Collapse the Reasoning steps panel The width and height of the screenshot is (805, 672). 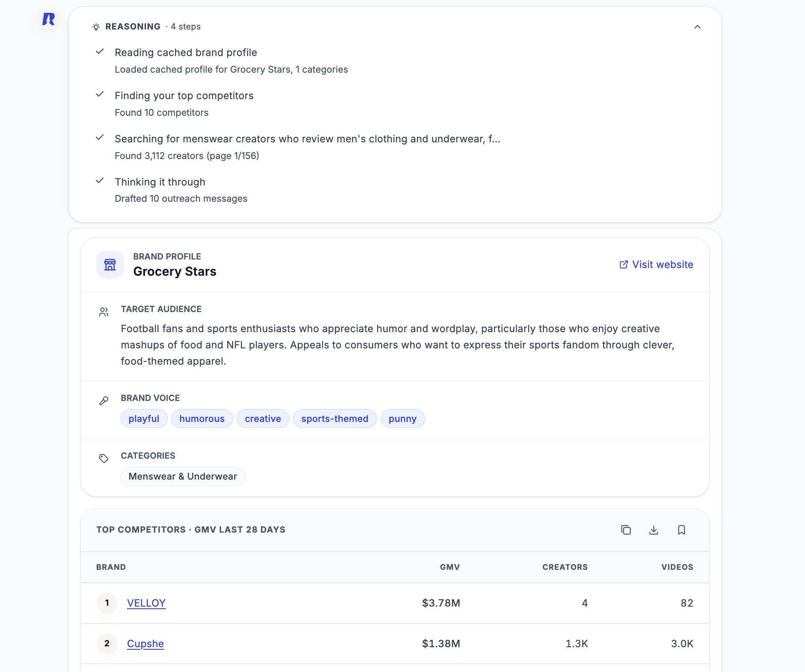click(x=697, y=27)
